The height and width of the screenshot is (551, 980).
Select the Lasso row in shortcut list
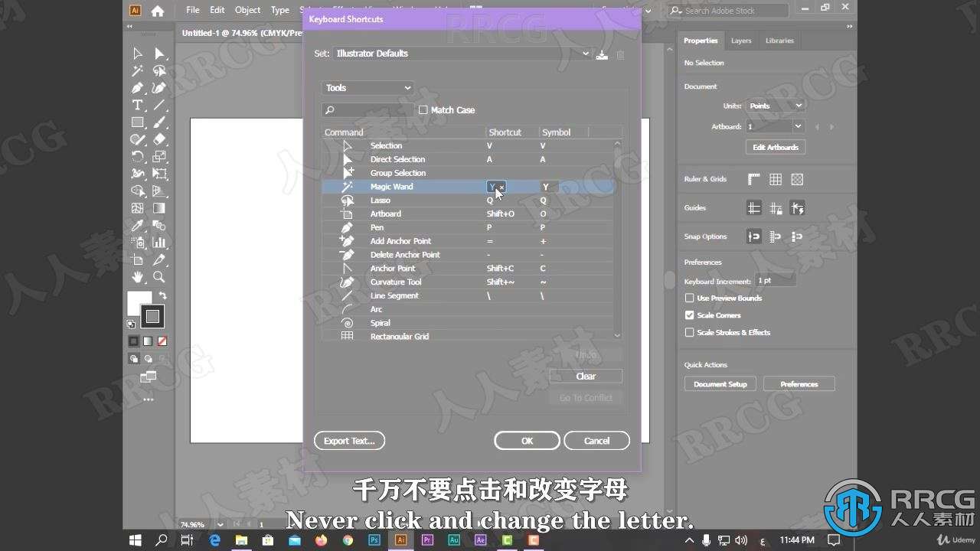pos(467,201)
